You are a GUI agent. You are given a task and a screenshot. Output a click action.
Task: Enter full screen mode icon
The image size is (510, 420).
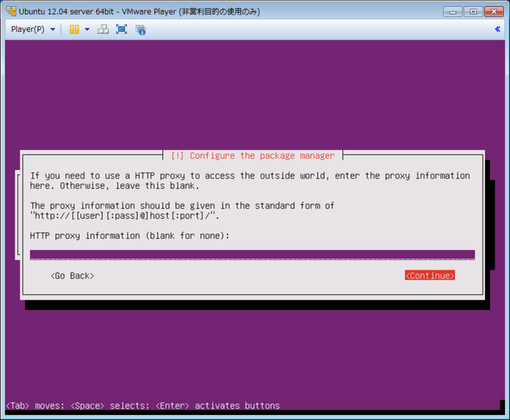[x=122, y=29]
